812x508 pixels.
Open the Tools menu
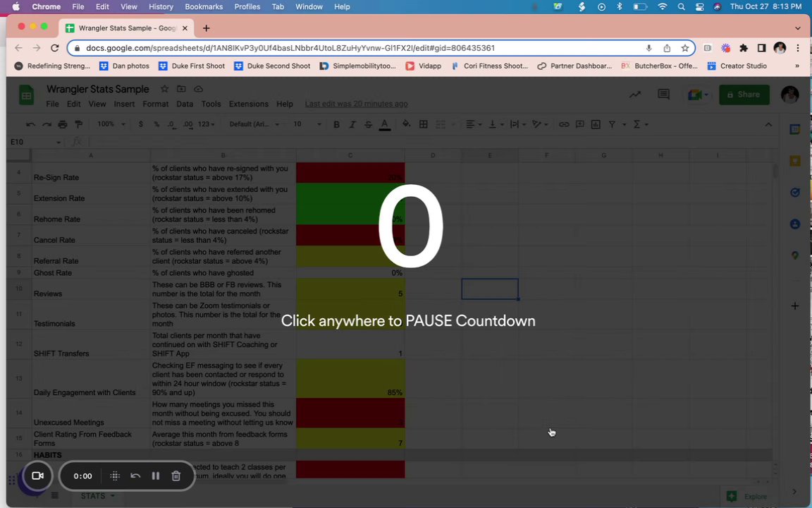click(211, 104)
